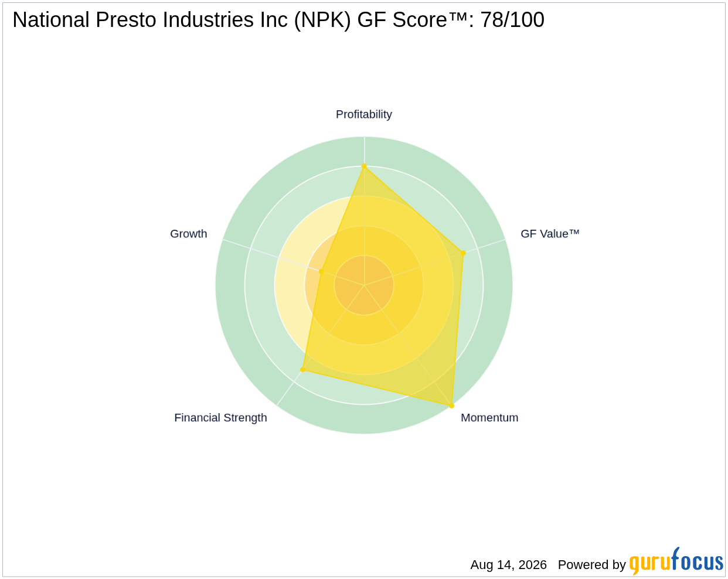
Task: Select the Growth data point marker
Action: point(321,271)
